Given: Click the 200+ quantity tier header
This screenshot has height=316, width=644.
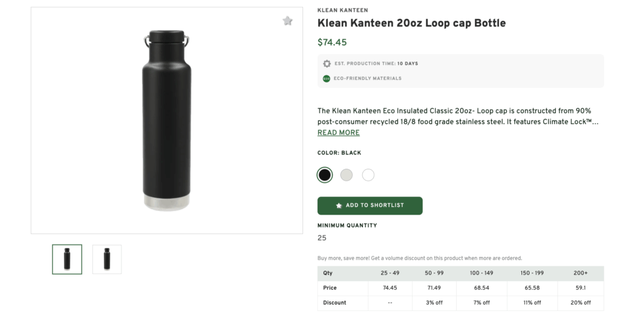Looking at the screenshot, I should tap(579, 273).
